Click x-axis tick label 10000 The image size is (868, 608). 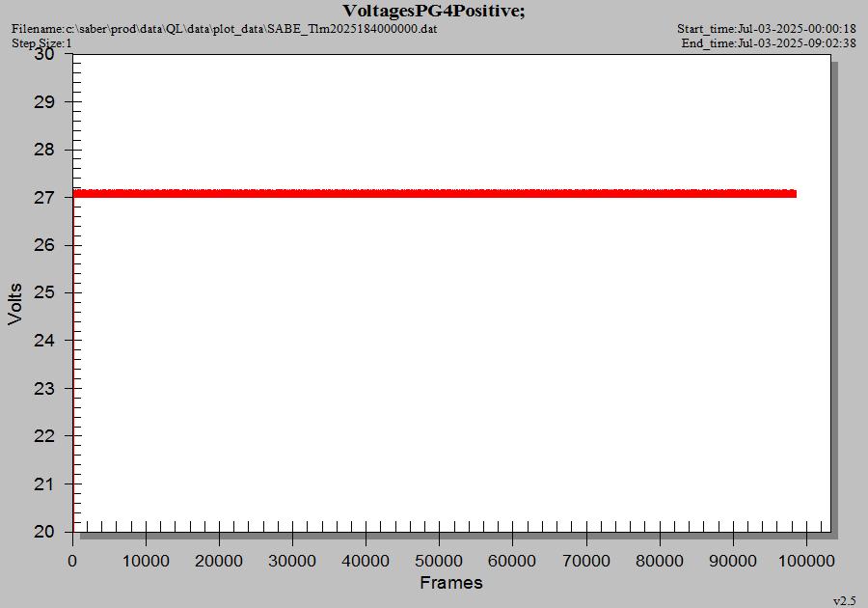tap(146, 561)
